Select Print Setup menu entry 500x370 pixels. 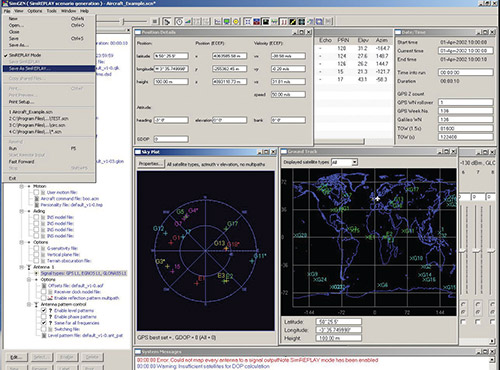tap(49, 102)
